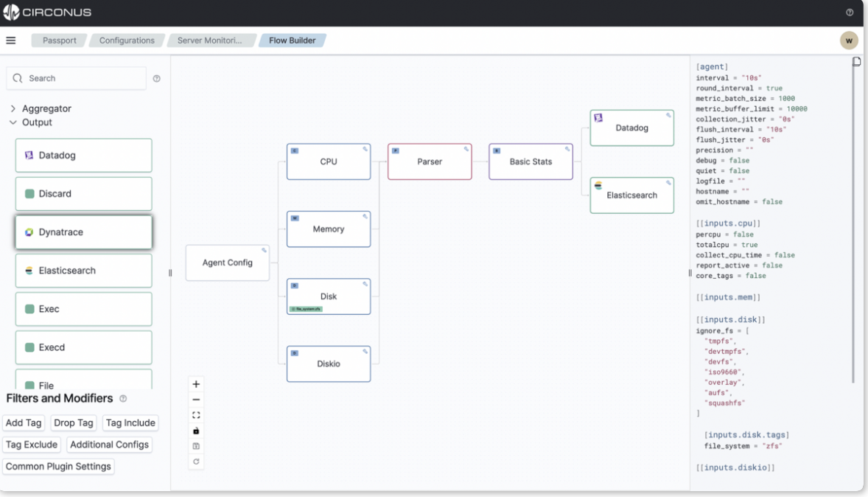Zoom out on the flow canvas
This screenshot has width=868, height=497.
(x=196, y=400)
